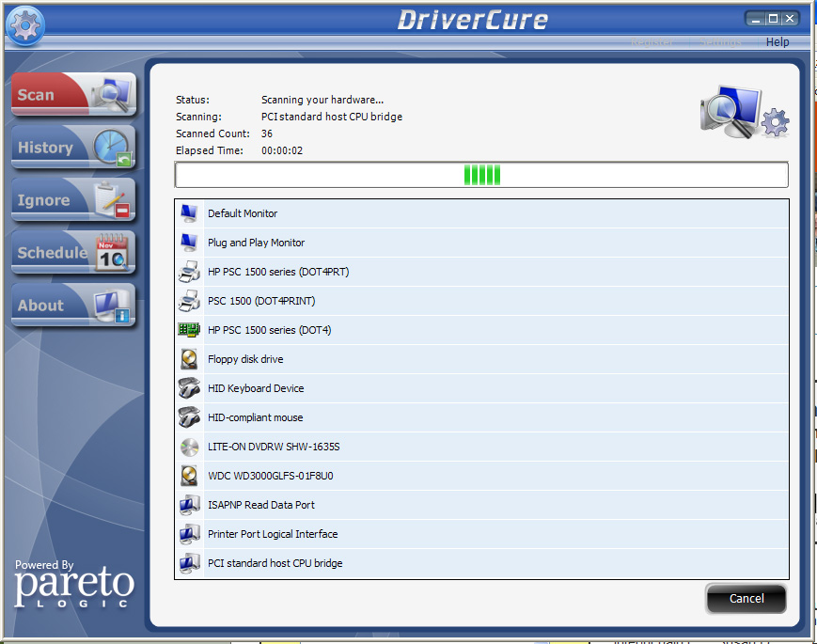Open the Scan section in sidebar

click(x=73, y=94)
